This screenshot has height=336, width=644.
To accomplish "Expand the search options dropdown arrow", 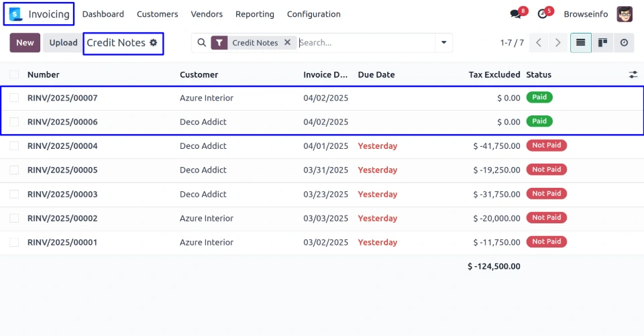I will tap(443, 43).
